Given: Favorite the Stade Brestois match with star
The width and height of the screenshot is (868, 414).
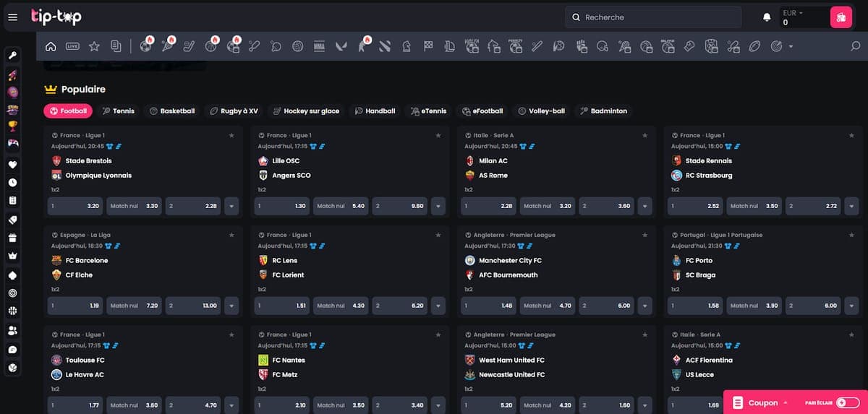Looking at the screenshot, I should point(231,135).
